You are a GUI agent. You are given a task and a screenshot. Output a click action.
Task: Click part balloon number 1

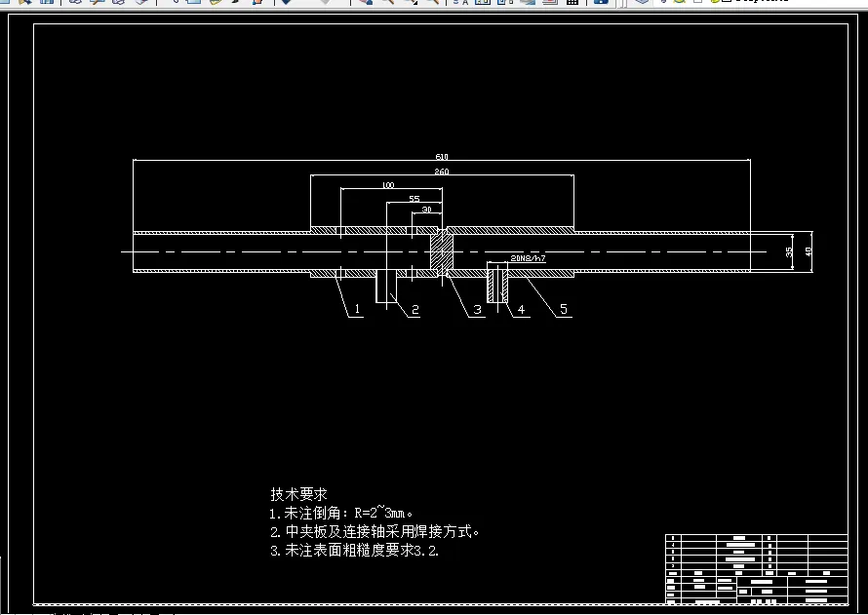358,309
